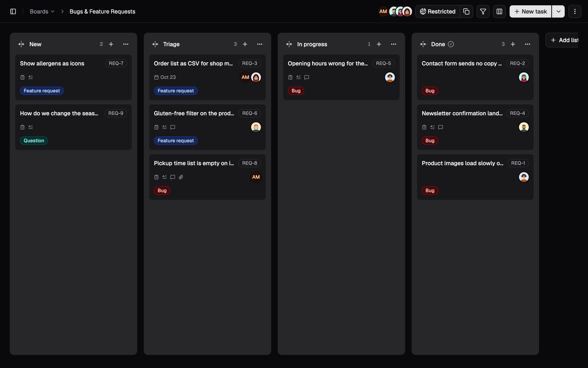Click the Question label on REQ-9

point(34,141)
